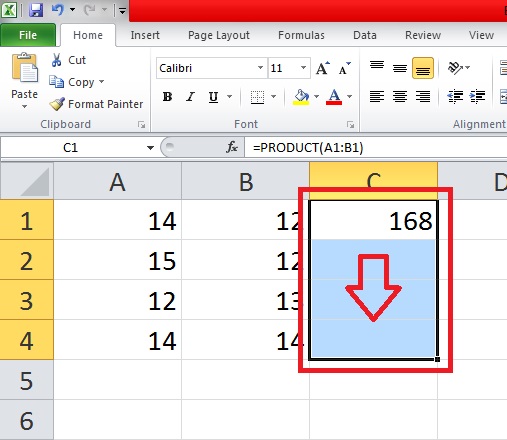Toggle Bold formatting

(167, 97)
